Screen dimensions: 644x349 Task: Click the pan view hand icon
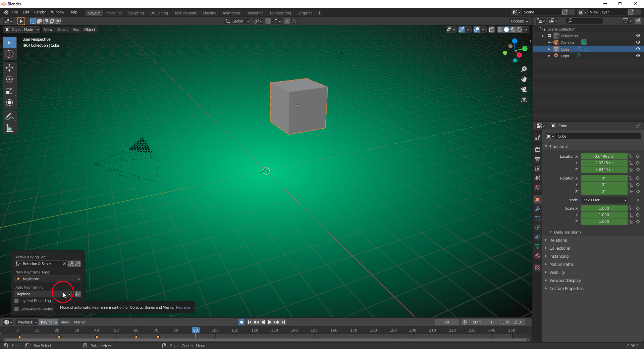(x=524, y=80)
